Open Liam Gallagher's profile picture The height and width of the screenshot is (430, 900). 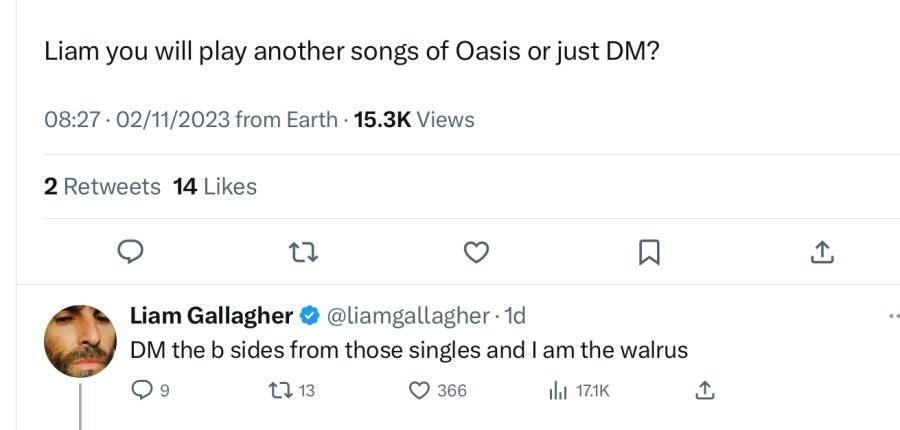80,341
